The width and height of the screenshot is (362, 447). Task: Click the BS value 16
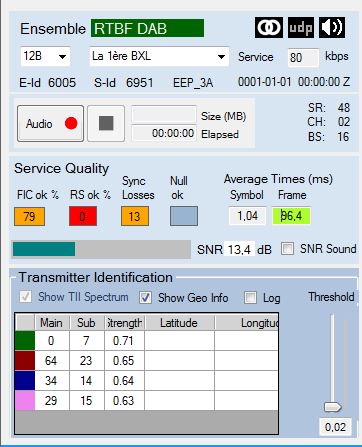343,136
